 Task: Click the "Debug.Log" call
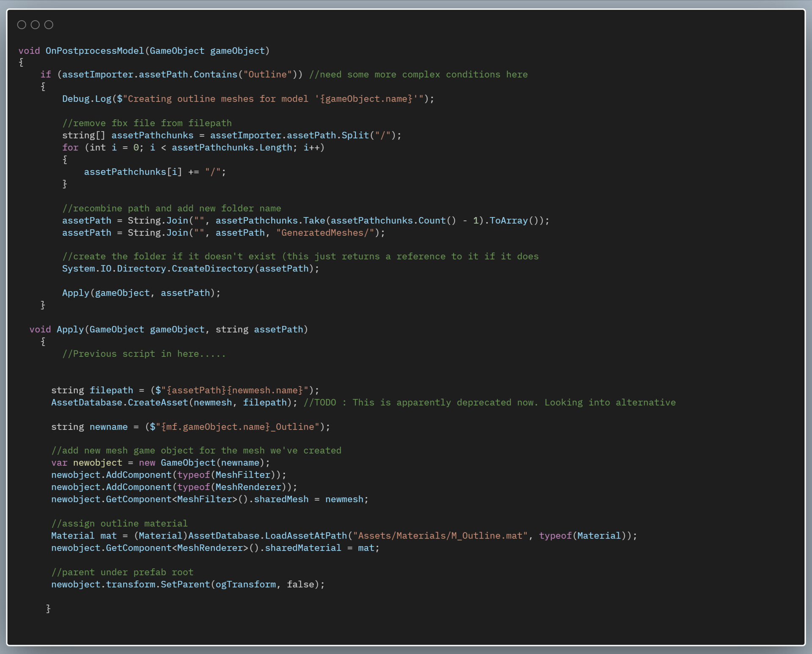(x=87, y=99)
